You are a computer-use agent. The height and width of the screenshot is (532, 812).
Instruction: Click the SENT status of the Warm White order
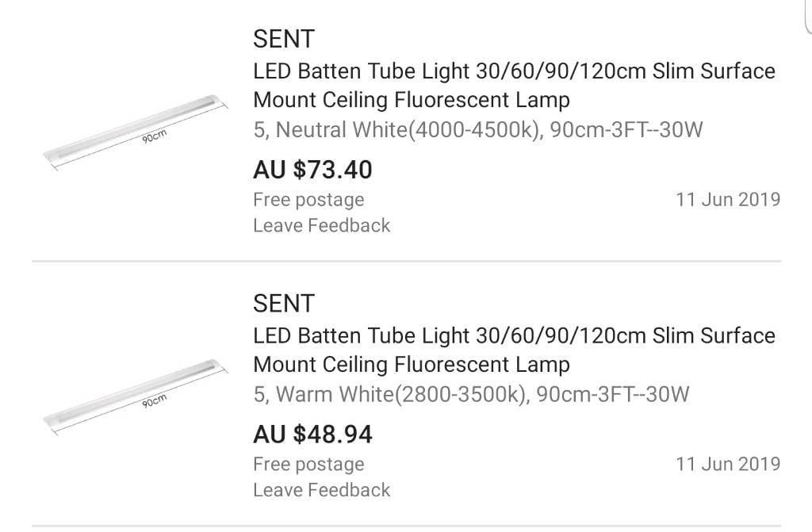(284, 303)
